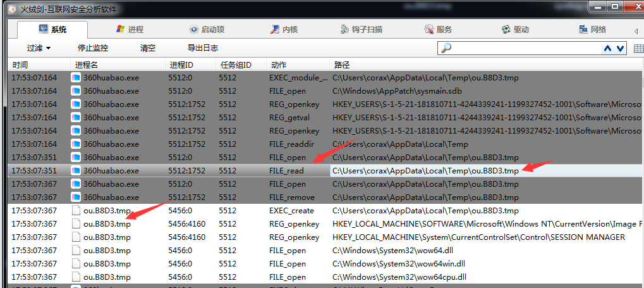Switch to the 进程 tab
Image resolution: width=644 pixels, height=288 pixels.
click(130, 30)
